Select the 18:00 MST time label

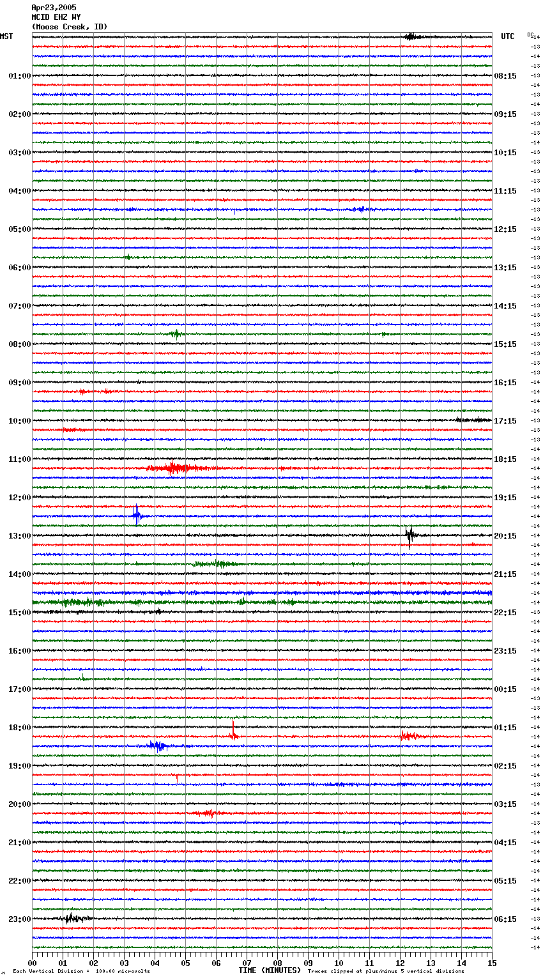[20, 728]
